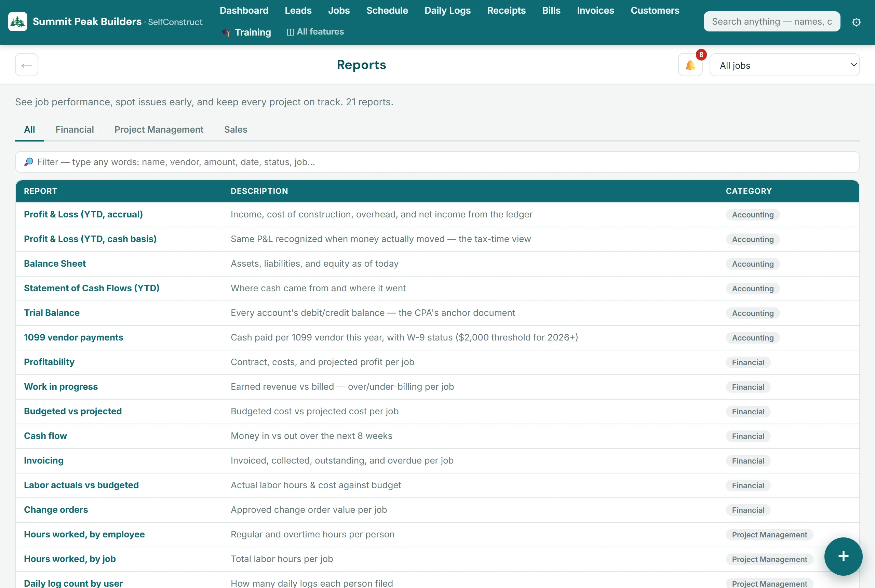This screenshot has width=875, height=588.
Task: Open the Trial Balance report
Action: click(52, 313)
